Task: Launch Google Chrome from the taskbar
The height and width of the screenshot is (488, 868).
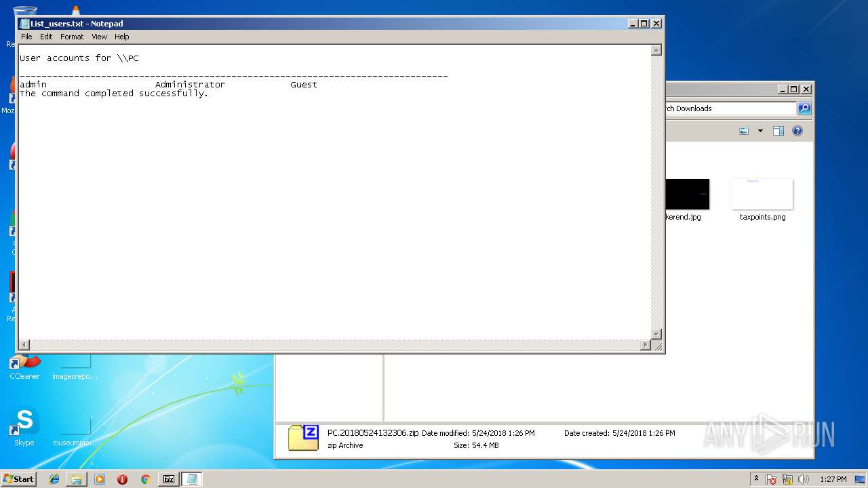Action: [145, 479]
